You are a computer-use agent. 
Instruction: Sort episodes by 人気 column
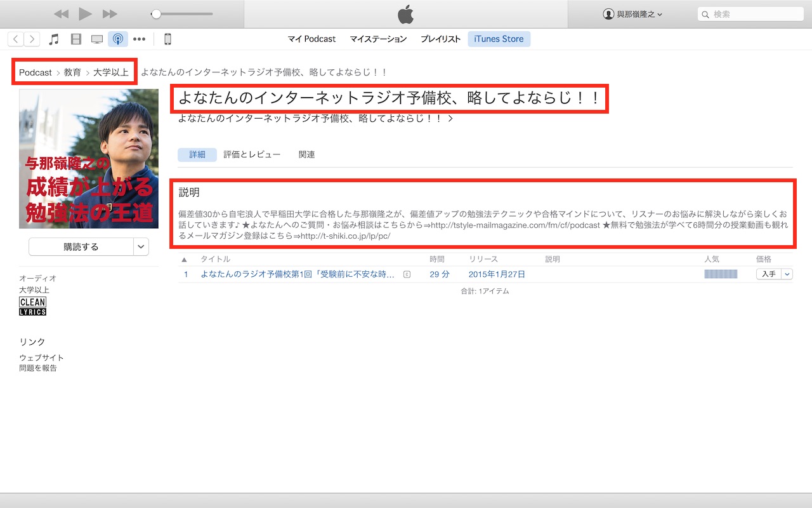[712, 259]
